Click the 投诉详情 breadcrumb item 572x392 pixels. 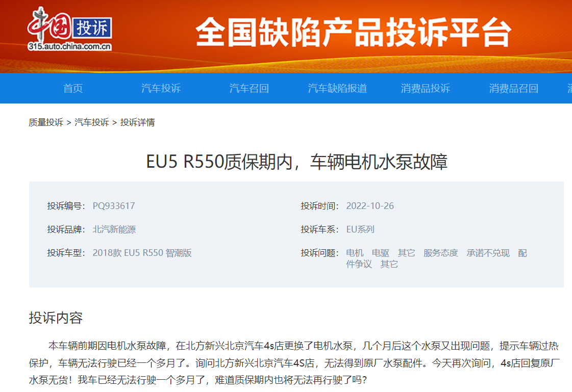tap(138, 122)
